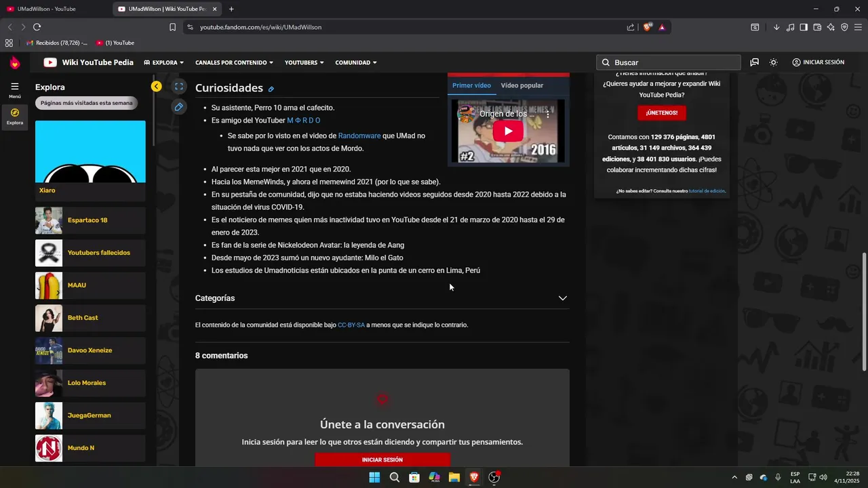Play the embedded YouTube video
Viewport: 868px width, 488px height.
click(508, 131)
